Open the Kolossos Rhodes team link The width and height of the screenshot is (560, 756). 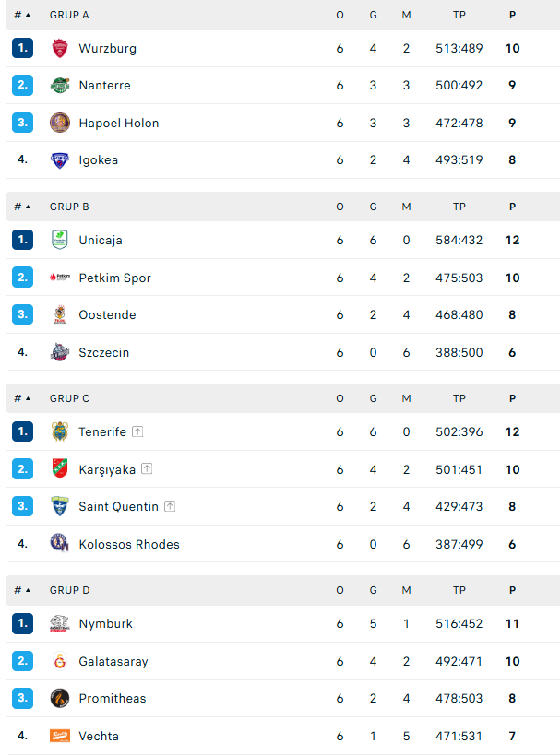pyautogui.click(x=129, y=544)
